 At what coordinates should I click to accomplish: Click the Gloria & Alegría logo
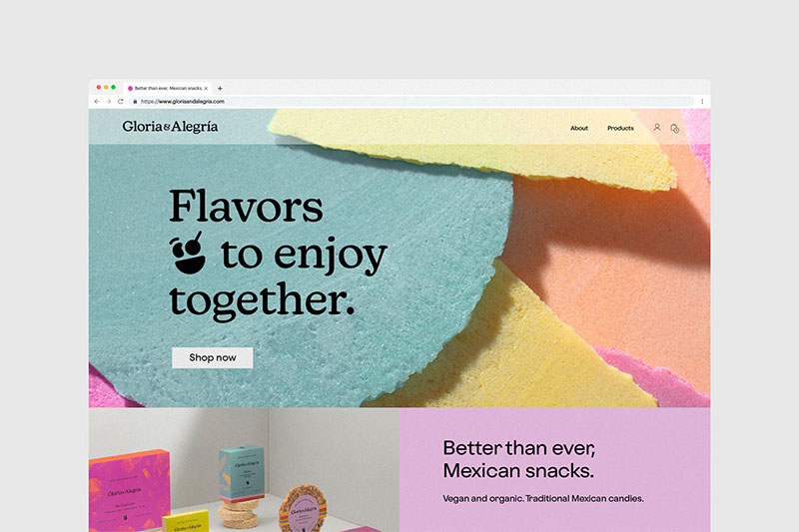pyautogui.click(x=170, y=127)
